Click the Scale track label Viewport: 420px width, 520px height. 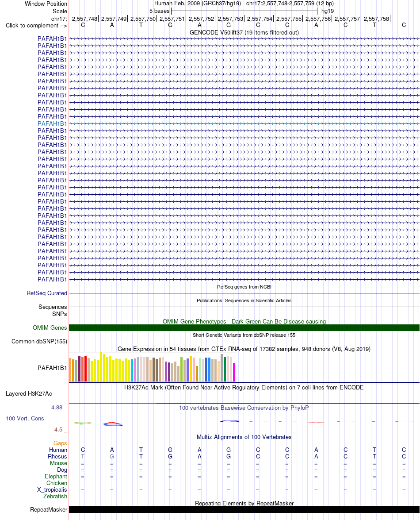60,11
